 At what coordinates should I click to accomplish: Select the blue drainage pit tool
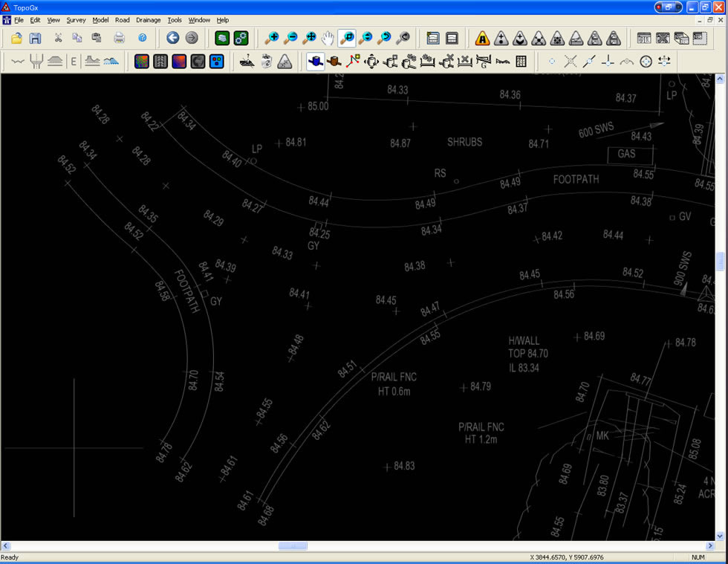[316, 62]
